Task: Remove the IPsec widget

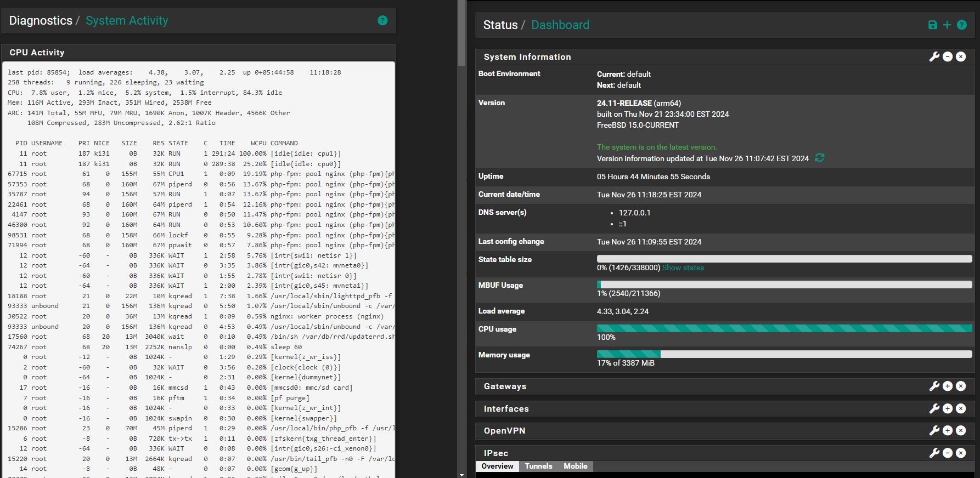Action: 961,453
